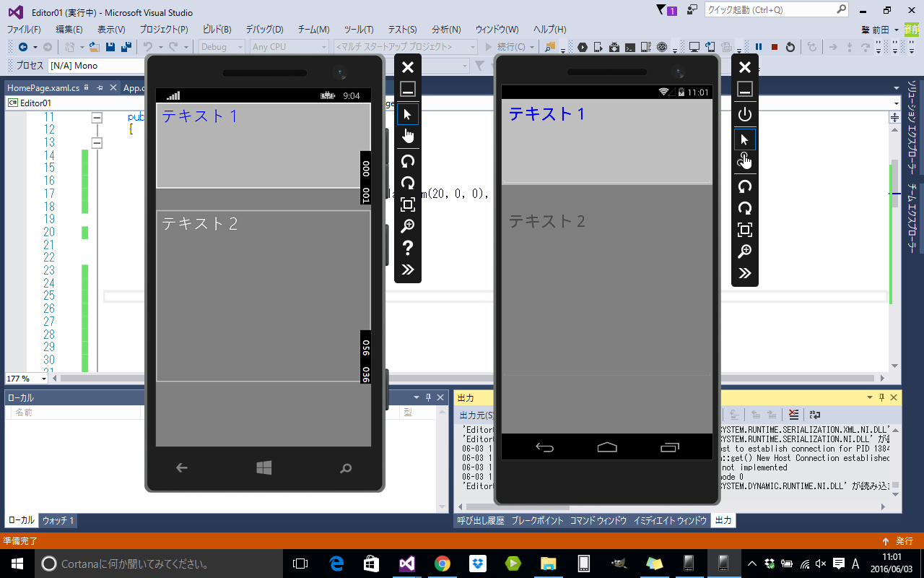This screenshot has height=578, width=924.
Task: Open the Debug configuration dropdown
Action: tap(220, 46)
